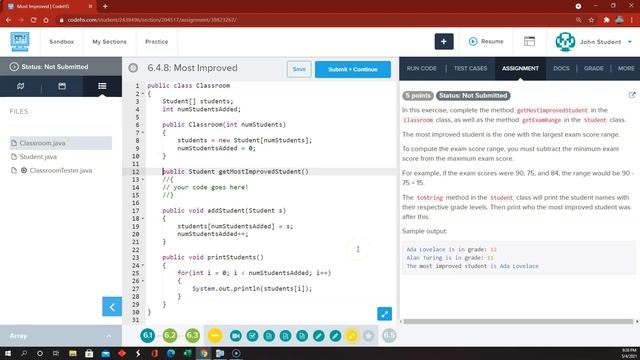Open the John Student account dropdown arrow
The height and width of the screenshot is (360, 640).
630,42
